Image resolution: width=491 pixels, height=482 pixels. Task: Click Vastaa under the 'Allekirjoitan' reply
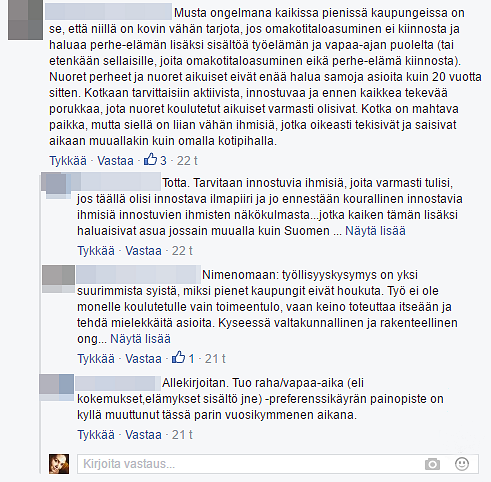tap(143, 435)
